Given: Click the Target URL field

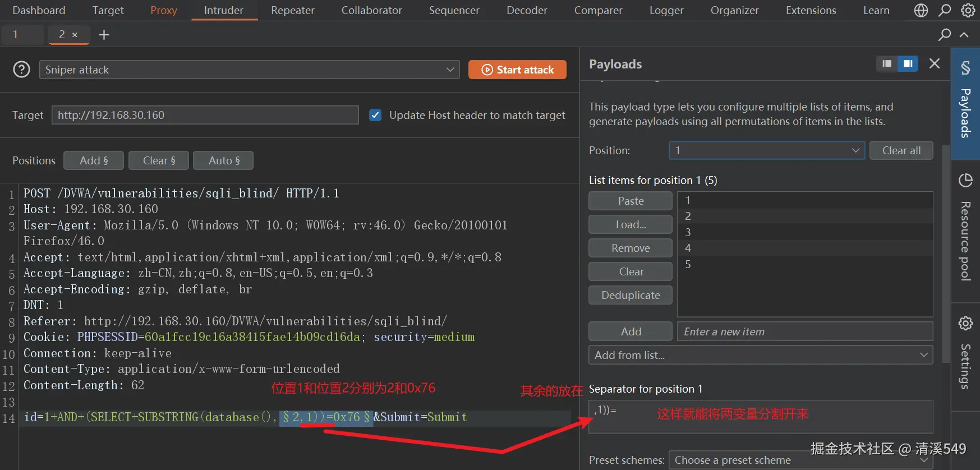Looking at the screenshot, I should tap(205, 115).
